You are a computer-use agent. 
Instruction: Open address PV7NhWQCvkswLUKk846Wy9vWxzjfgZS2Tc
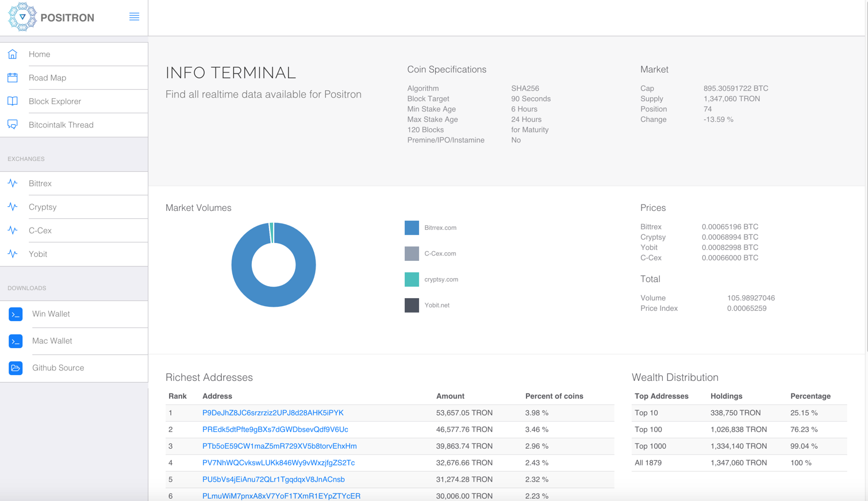click(x=279, y=463)
